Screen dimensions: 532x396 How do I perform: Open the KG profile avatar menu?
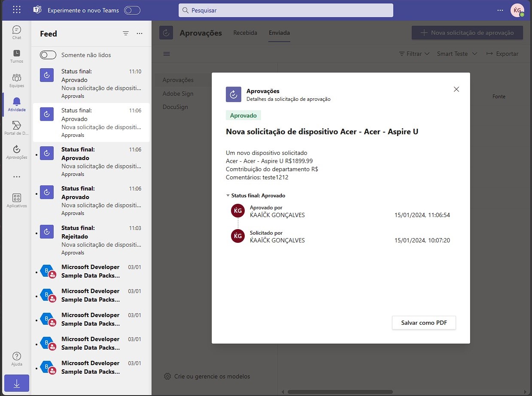517,10
